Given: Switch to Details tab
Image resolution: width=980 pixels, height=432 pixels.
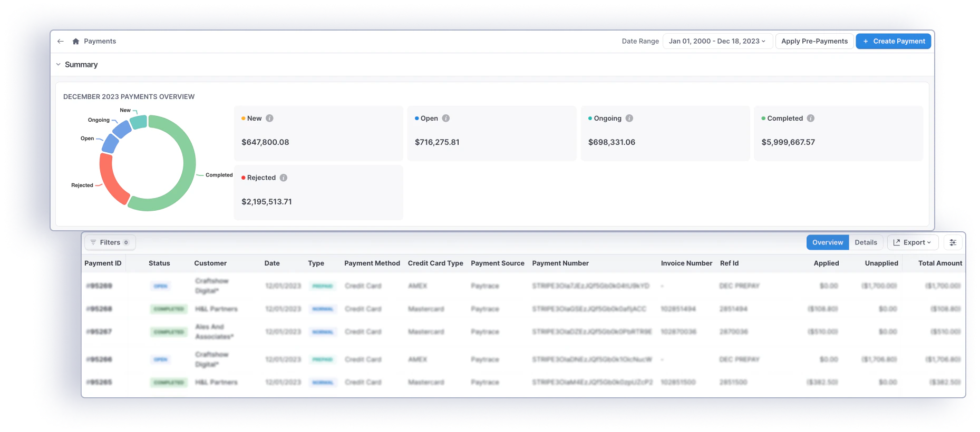Looking at the screenshot, I should coord(866,242).
